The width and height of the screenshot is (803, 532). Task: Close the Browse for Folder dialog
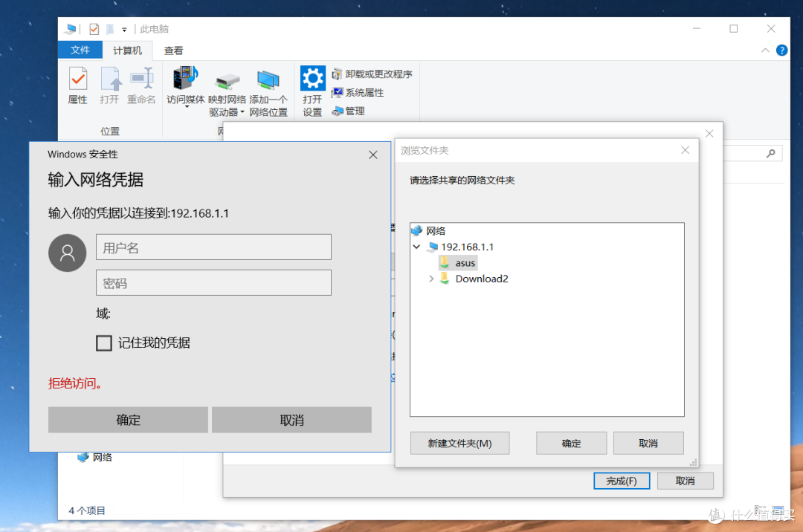[x=686, y=150]
